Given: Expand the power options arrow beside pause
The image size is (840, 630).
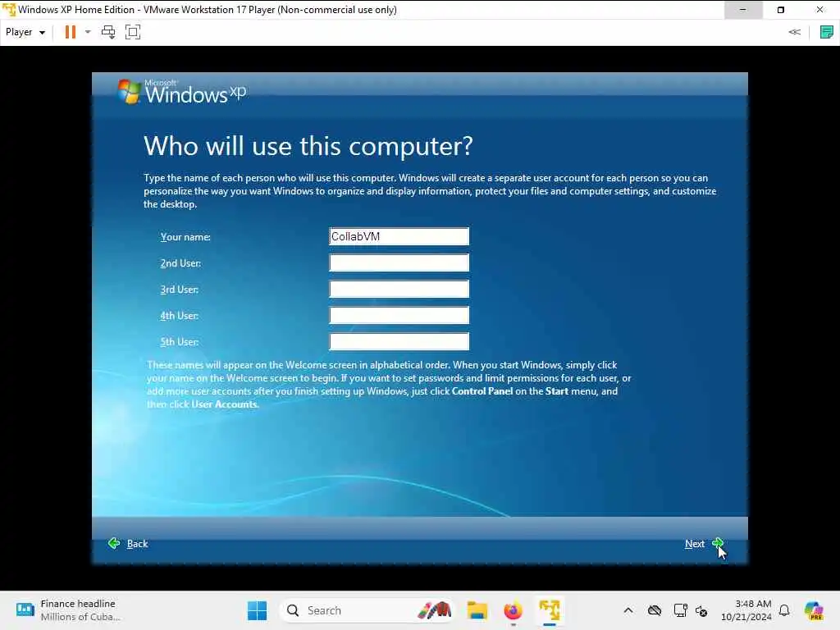Looking at the screenshot, I should point(88,32).
